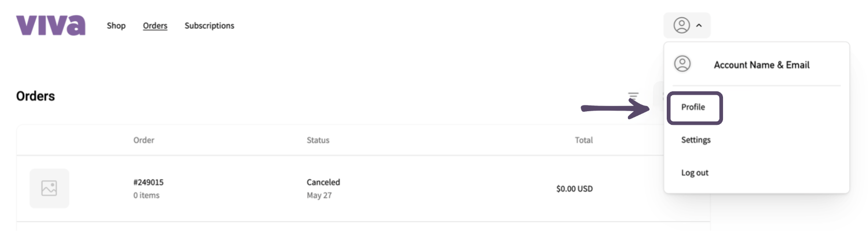Click the user icon beside Account Name & Email
This screenshot has height=239, width=868.
tap(682, 64)
